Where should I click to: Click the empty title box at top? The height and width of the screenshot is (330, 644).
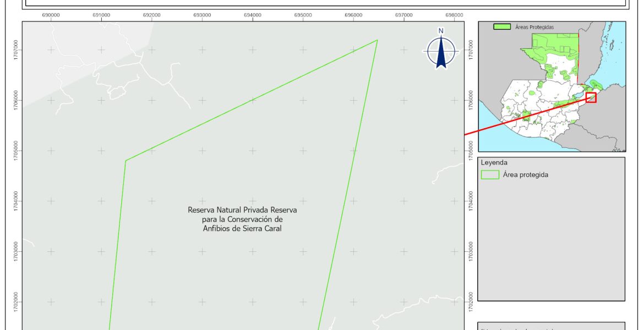pyautogui.click(x=325, y=3)
